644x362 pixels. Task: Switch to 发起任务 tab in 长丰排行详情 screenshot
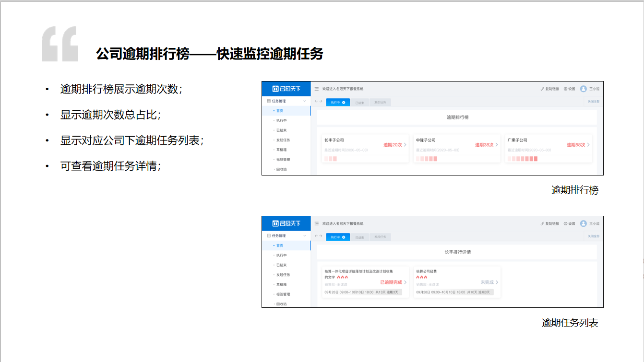(380, 237)
